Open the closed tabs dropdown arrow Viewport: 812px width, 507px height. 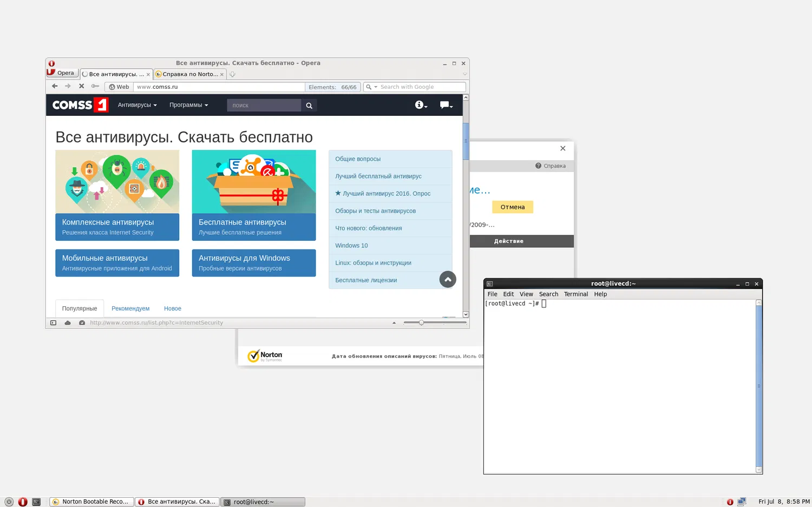464,74
